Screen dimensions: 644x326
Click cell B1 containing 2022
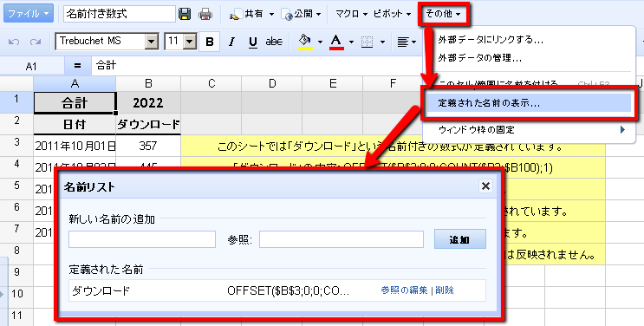click(148, 103)
